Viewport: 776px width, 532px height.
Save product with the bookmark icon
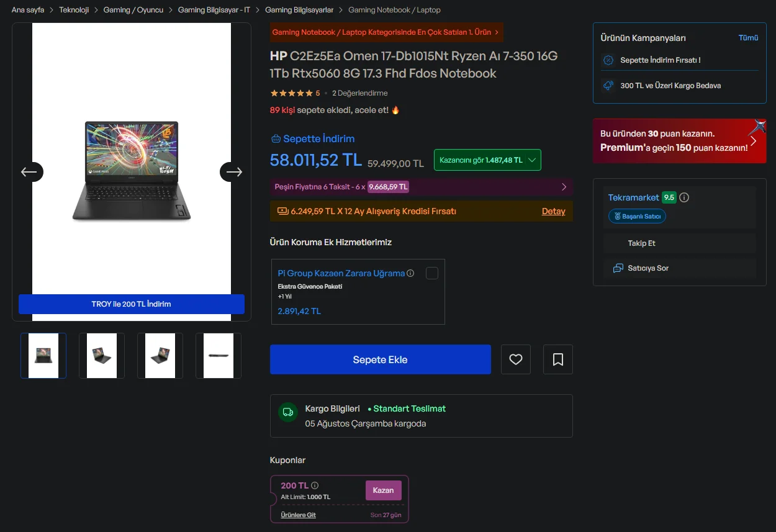pyautogui.click(x=558, y=359)
